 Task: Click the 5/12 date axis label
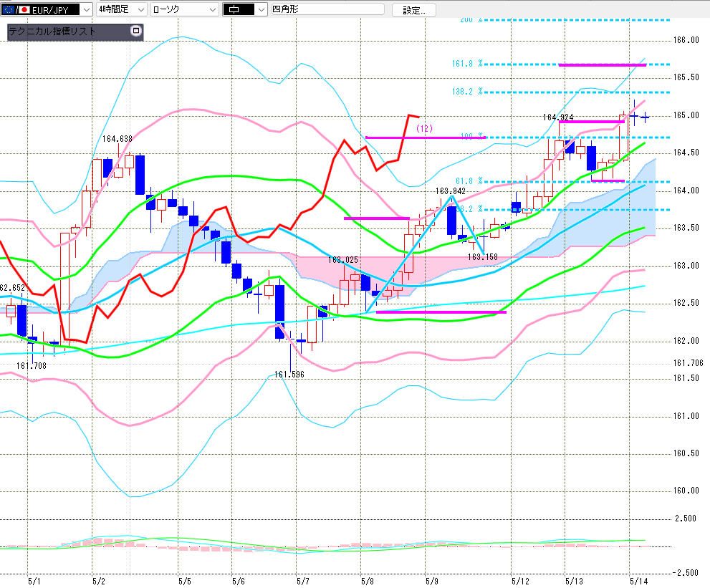tap(520, 582)
